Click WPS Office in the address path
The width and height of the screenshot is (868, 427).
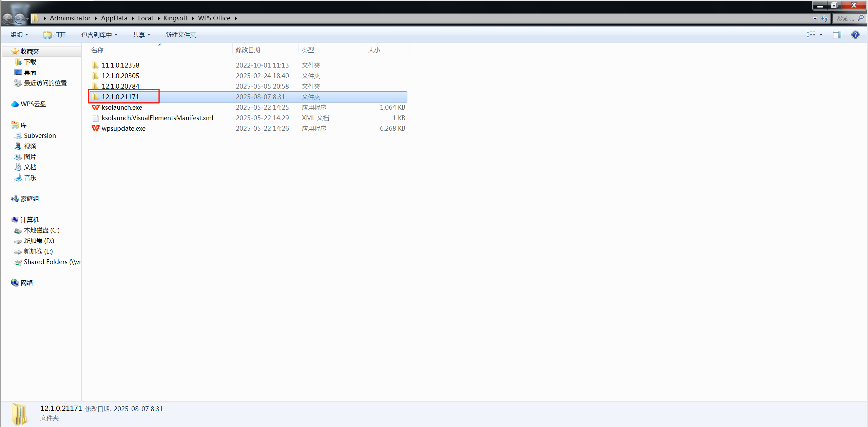(214, 18)
